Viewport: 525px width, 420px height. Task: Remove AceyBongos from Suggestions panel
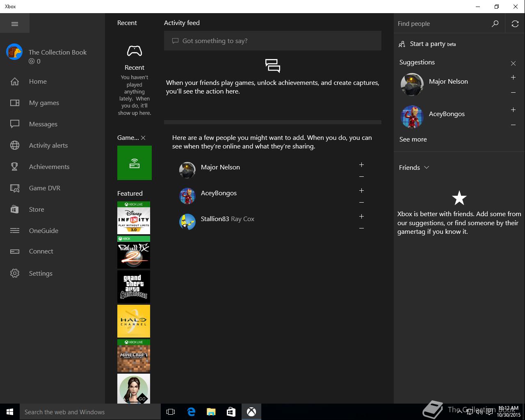point(513,125)
